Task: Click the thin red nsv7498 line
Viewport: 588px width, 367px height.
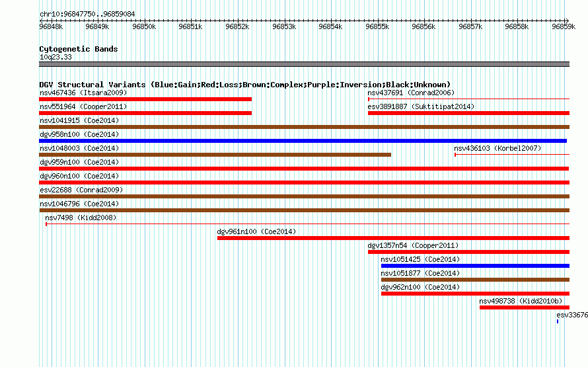Action: point(307,224)
